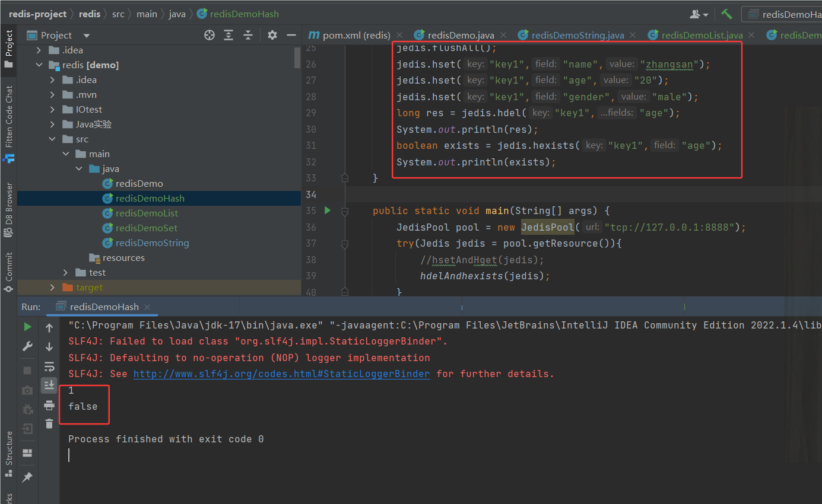
Task: Fold main method at line 35
Action: [x=345, y=210]
